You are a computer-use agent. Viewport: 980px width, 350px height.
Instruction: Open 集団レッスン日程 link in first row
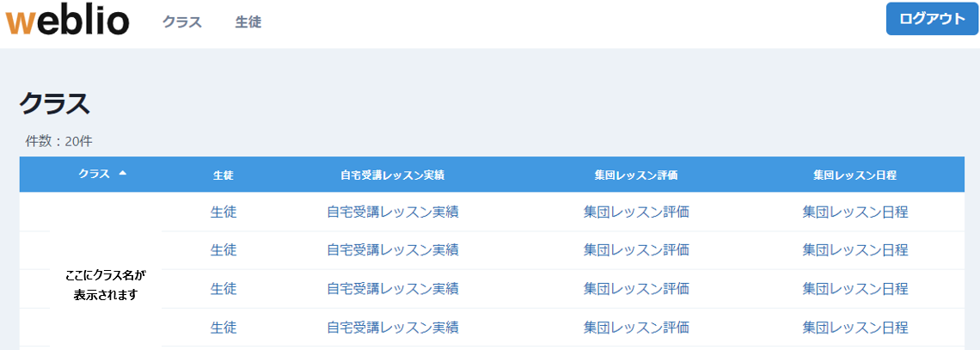[855, 212]
